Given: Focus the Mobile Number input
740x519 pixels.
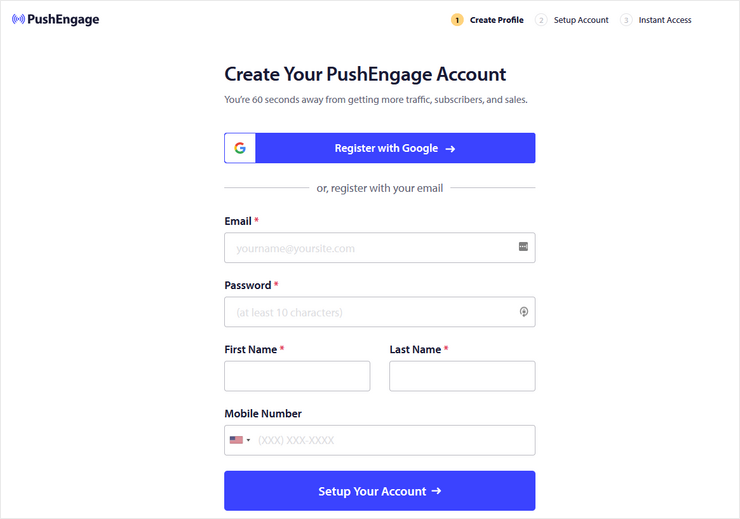Looking at the screenshot, I should coord(390,440).
